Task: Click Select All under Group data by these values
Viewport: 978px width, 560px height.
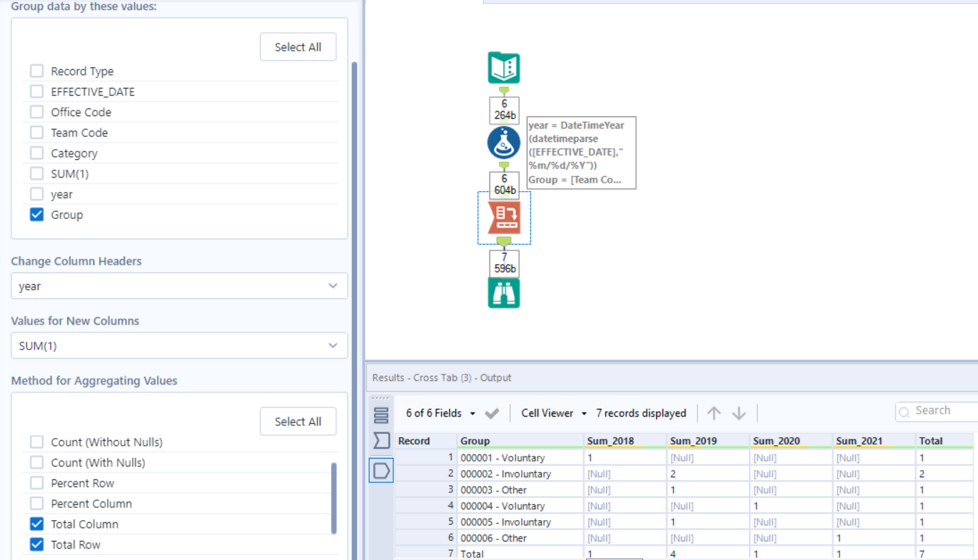Action: [298, 46]
